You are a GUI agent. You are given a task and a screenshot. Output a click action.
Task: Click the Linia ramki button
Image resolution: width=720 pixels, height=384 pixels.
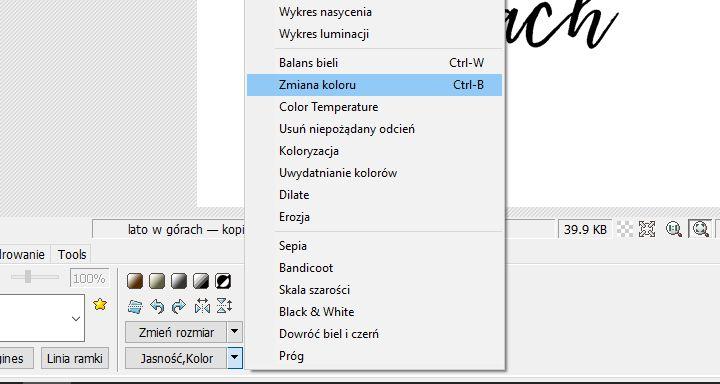coord(75,358)
